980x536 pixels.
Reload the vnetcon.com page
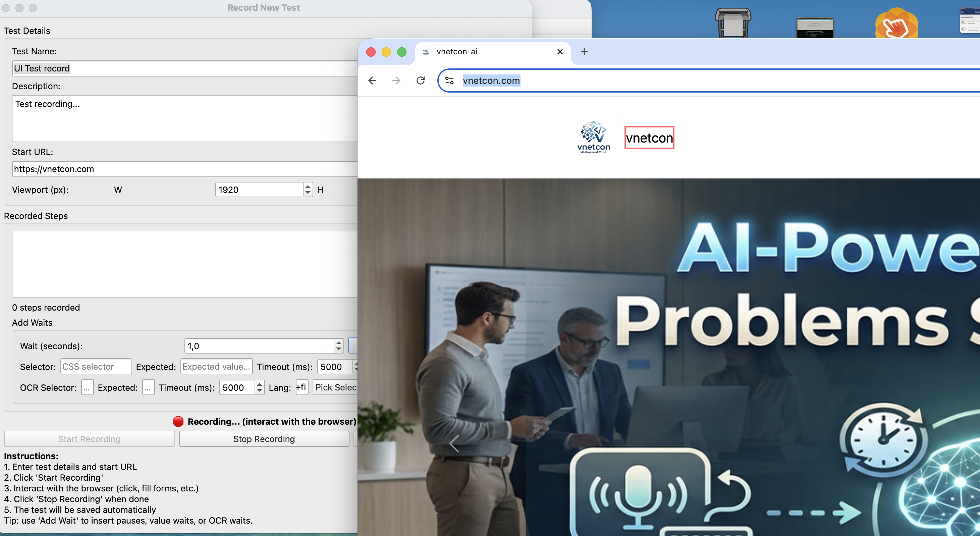point(420,80)
